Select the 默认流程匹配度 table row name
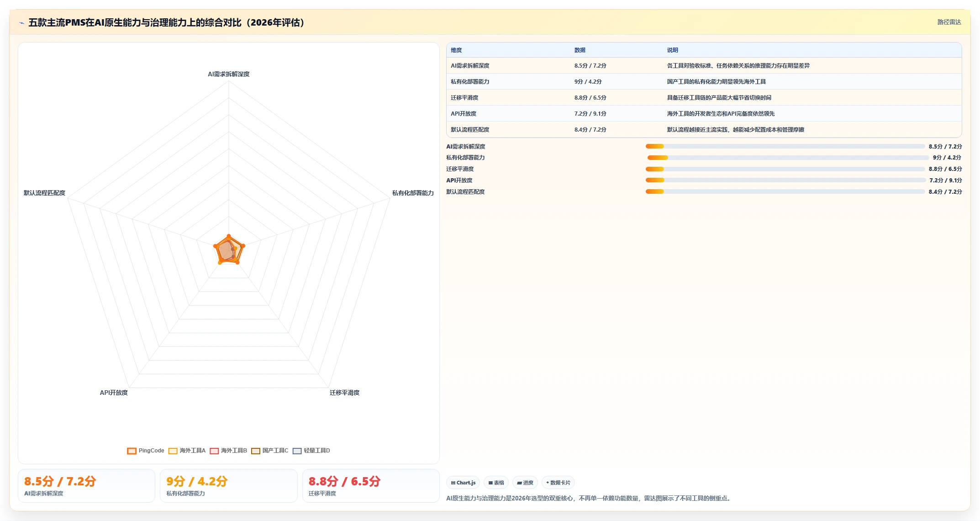The width and height of the screenshot is (980, 521). tap(470, 130)
